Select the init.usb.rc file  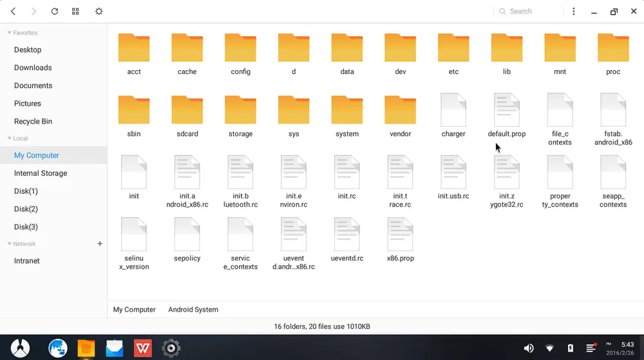(x=453, y=178)
